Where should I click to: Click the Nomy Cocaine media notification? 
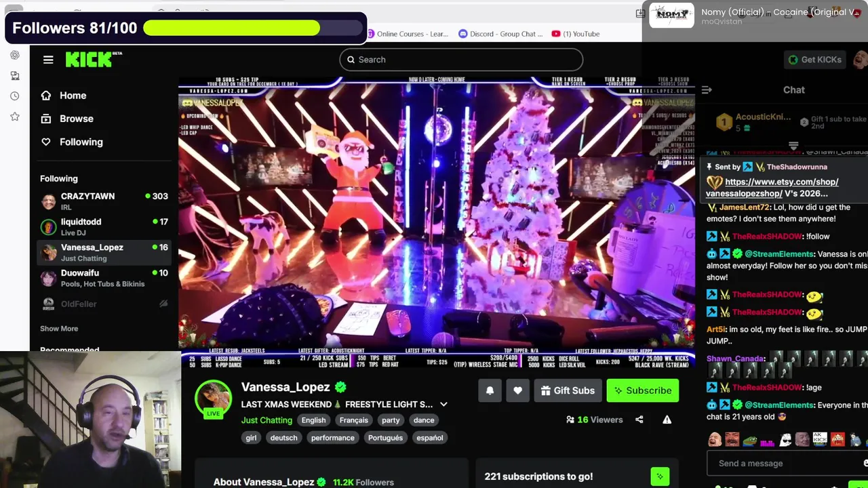[755, 16]
